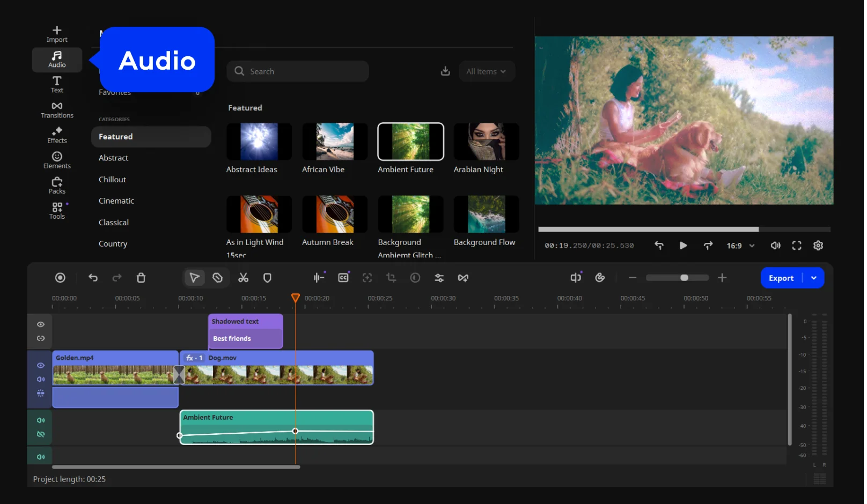Click the record button in timeline toolbar
Screen dimensions: 867x504
[60, 278]
